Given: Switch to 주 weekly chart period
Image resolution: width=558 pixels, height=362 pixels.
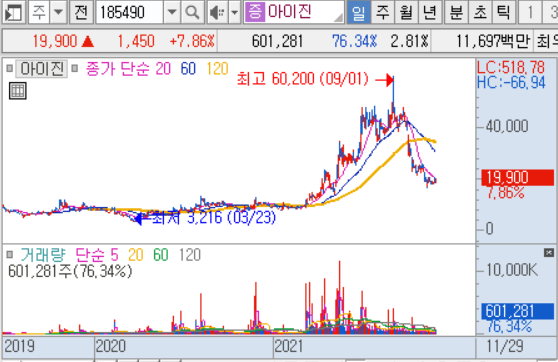Looking at the screenshot, I should tap(383, 12).
